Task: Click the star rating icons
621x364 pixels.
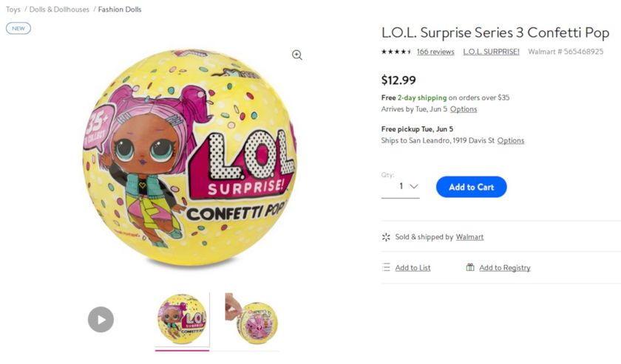Action: 396,52
